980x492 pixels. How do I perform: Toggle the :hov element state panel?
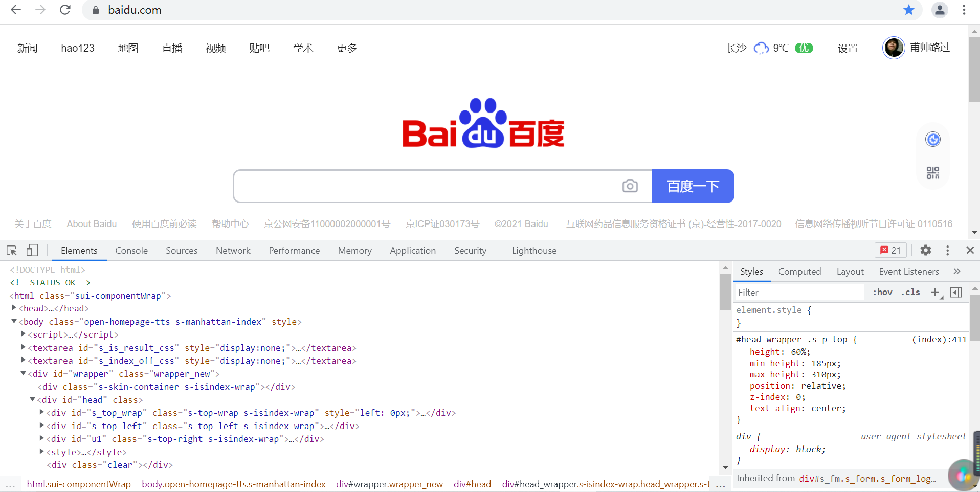(882, 292)
